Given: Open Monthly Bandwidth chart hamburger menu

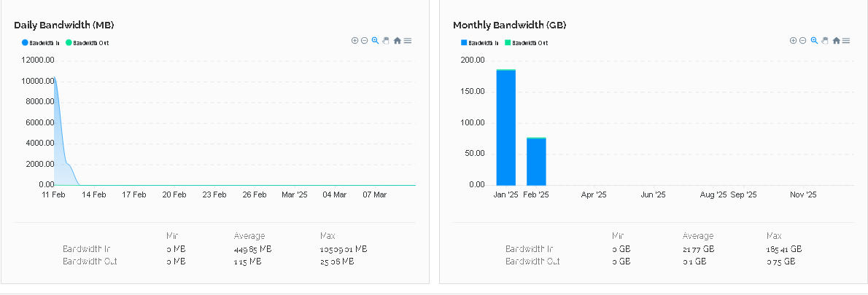Looking at the screenshot, I should click(x=846, y=41).
